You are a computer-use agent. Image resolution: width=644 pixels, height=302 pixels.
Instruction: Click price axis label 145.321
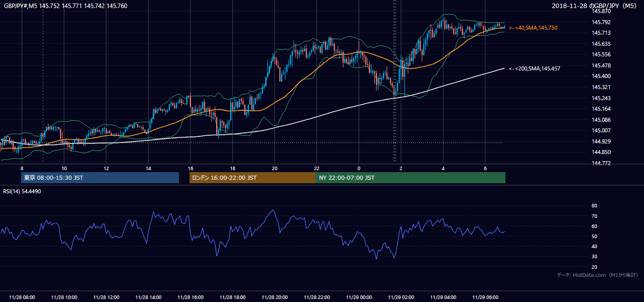600,87
